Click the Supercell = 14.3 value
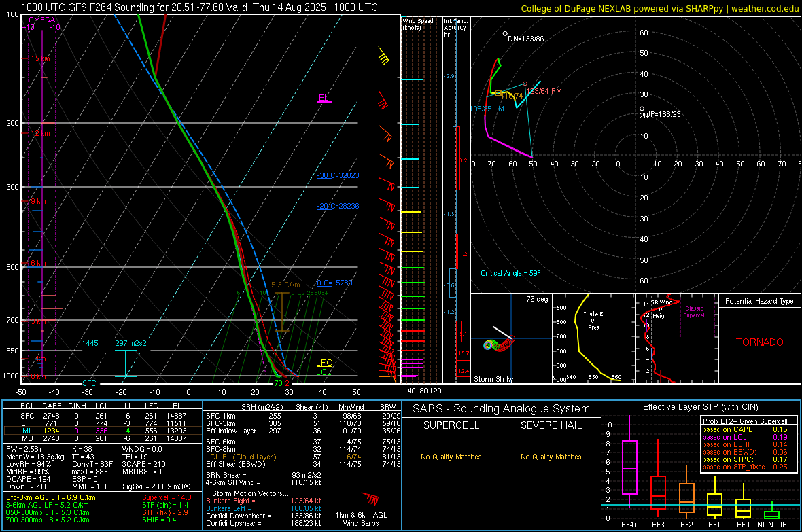 point(167,498)
